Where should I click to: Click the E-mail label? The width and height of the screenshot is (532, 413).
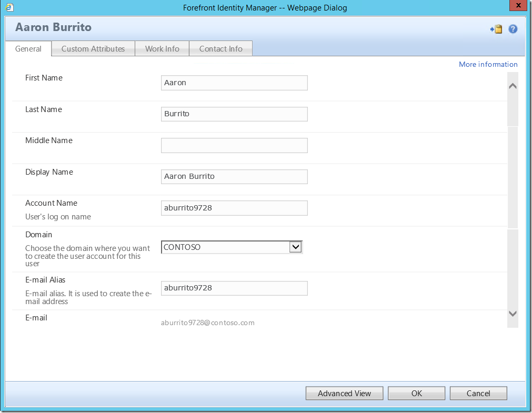[36, 318]
